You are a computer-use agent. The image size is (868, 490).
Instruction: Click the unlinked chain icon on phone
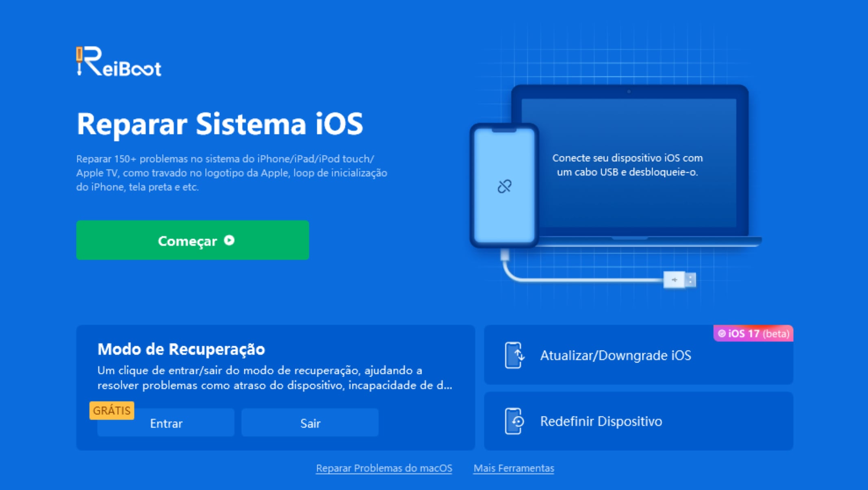(x=504, y=186)
